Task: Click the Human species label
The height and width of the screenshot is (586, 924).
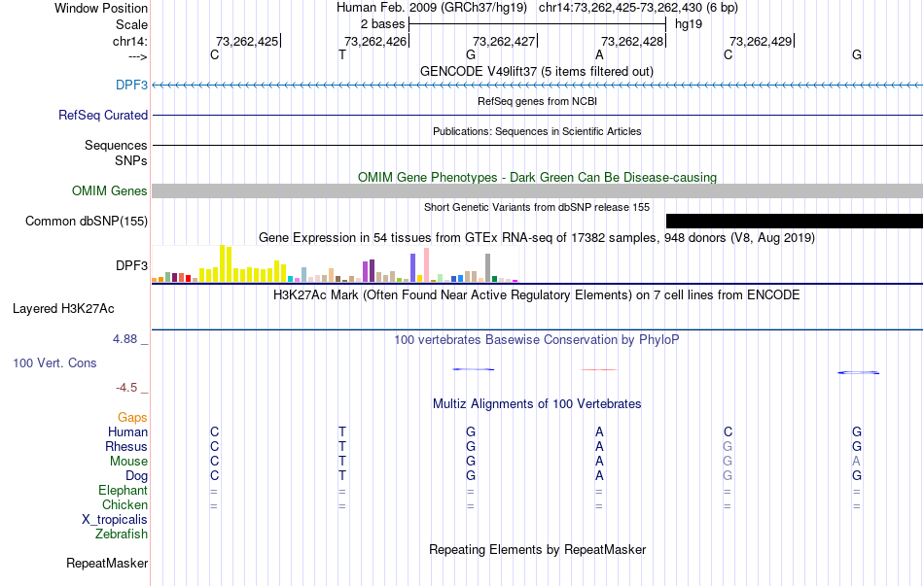Action: click(x=127, y=431)
